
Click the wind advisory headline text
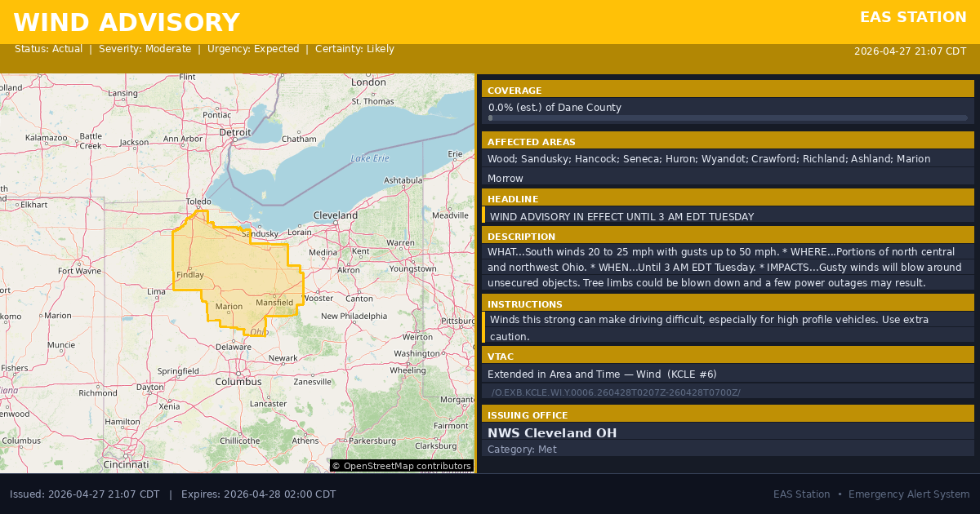click(621, 217)
